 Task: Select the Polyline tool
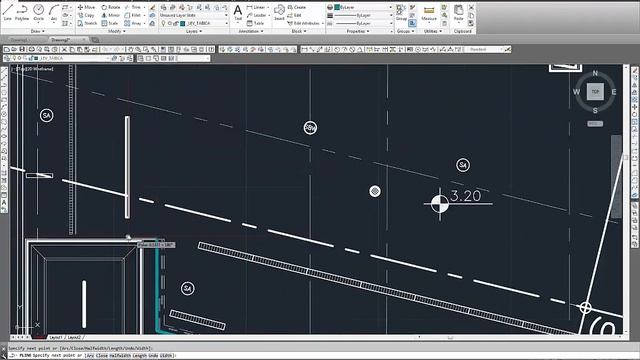pyautogui.click(x=22, y=12)
